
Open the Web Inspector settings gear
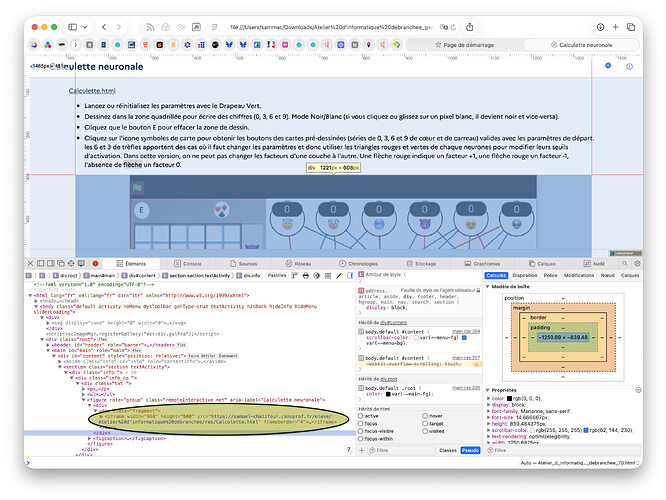[x=637, y=263]
